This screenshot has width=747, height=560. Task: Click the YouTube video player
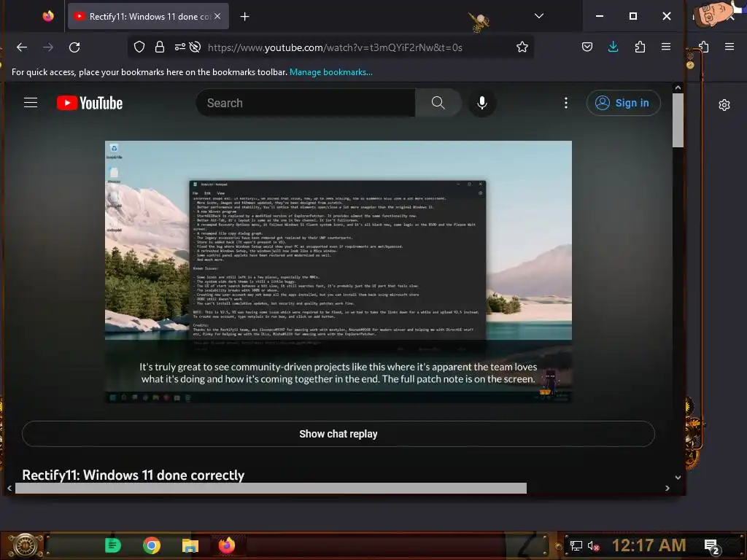[338, 271]
